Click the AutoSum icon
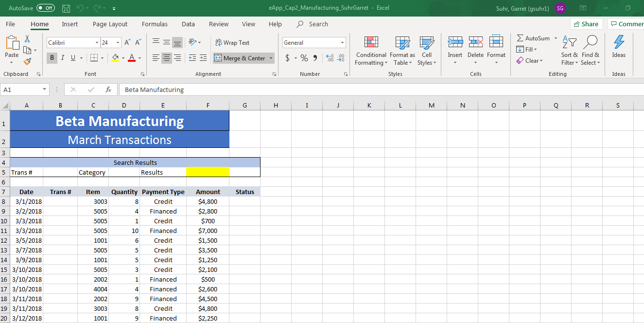Image resolution: width=644 pixels, height=323 pixels. (x=534, y=37)
